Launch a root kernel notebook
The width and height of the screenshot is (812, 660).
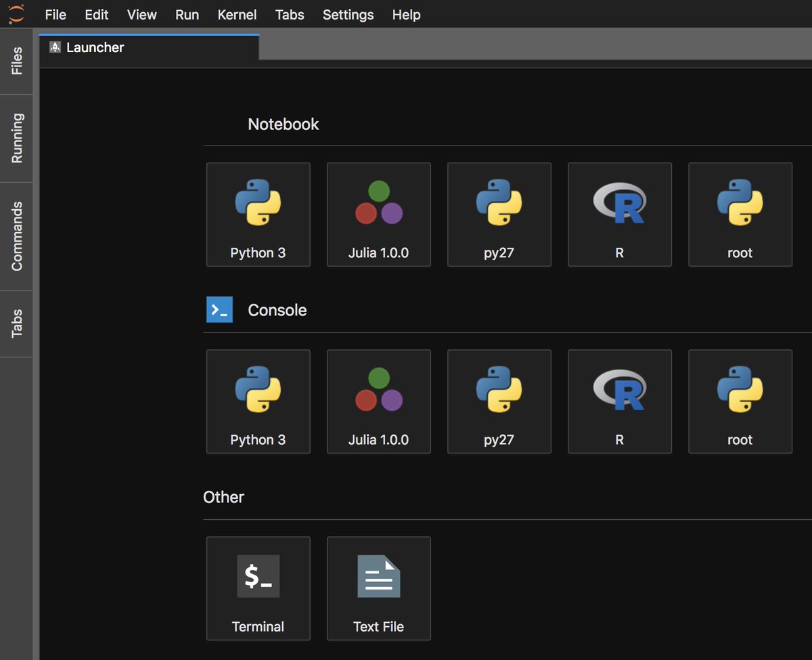[740, 215]
